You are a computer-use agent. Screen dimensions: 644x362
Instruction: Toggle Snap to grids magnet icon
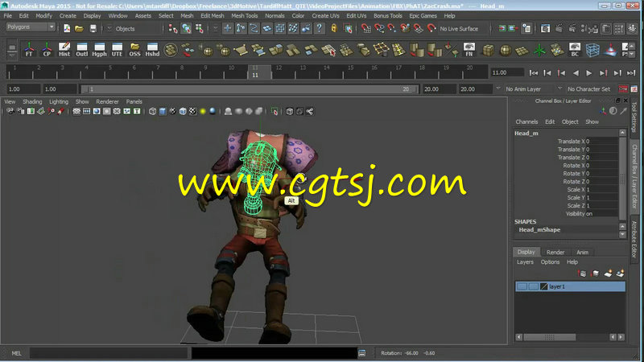pos(366,28)
